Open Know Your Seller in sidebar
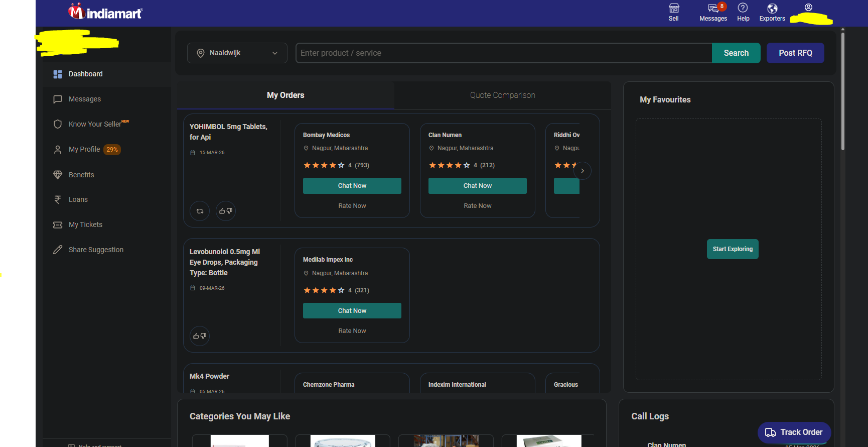This screenshot has width=868, height=447. point(95,124)
